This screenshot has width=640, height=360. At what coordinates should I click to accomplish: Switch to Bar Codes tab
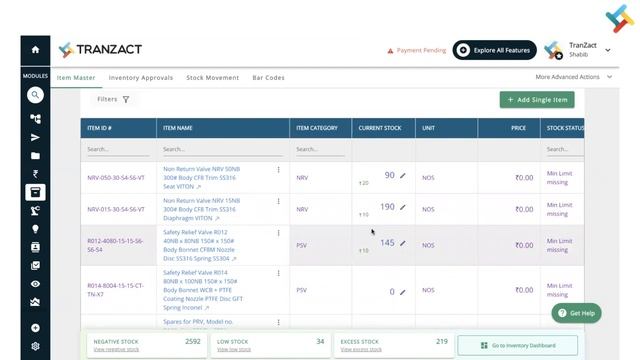[x=269, y=78]
